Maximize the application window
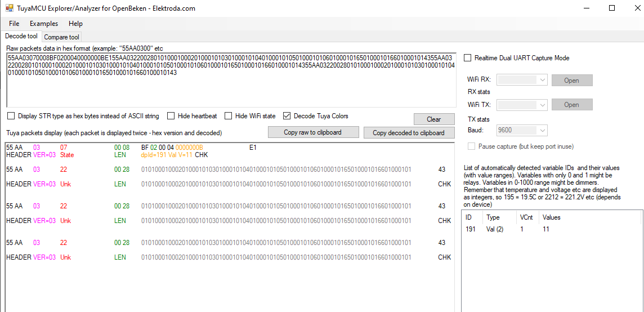644x312 pixels. coord(611,8)
